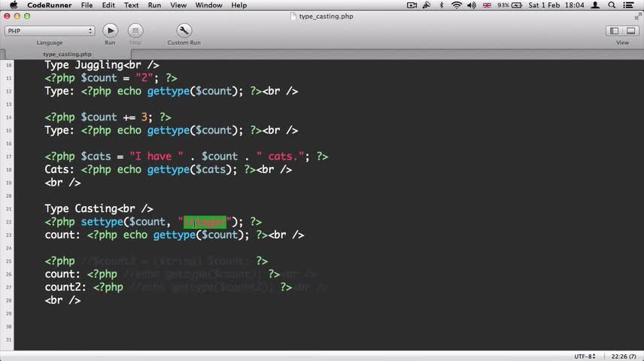Click the Wi-Fi status icon
Image resolution: width=644 pixels, height=361 pixels.
click(x=457, y=5)
